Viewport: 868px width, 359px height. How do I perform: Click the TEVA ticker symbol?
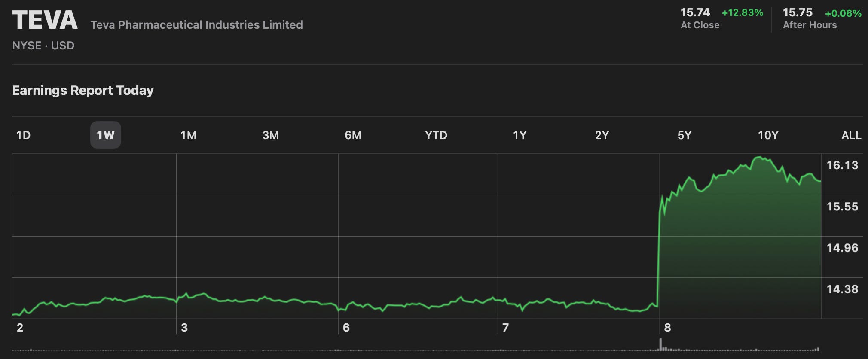(x=45, y=20)
